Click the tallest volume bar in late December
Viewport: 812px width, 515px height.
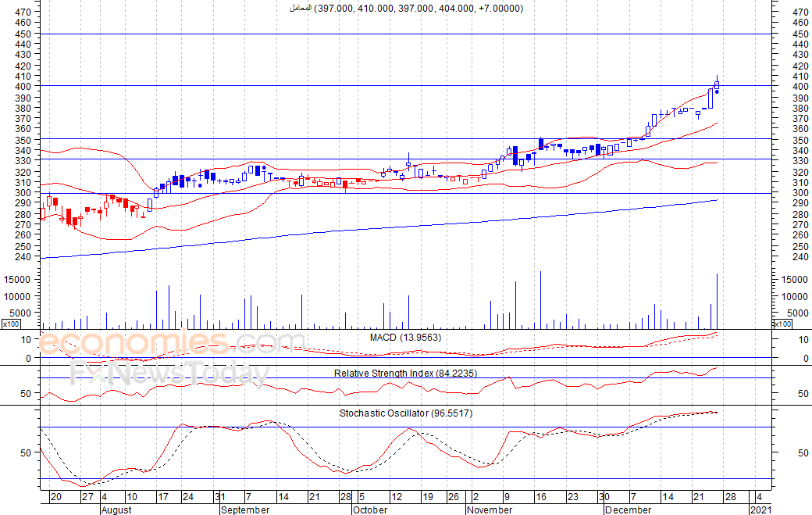[x=718, y=301]
